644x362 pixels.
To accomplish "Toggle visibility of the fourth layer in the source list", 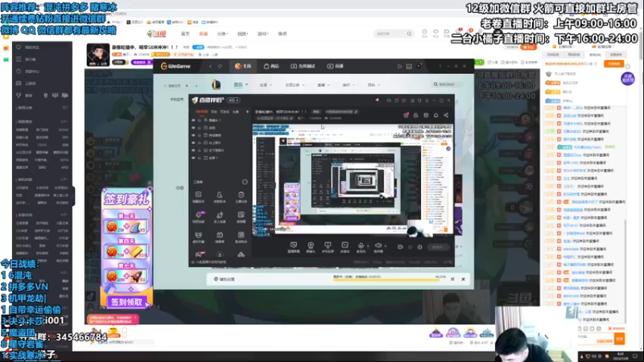I will (193, 143).
